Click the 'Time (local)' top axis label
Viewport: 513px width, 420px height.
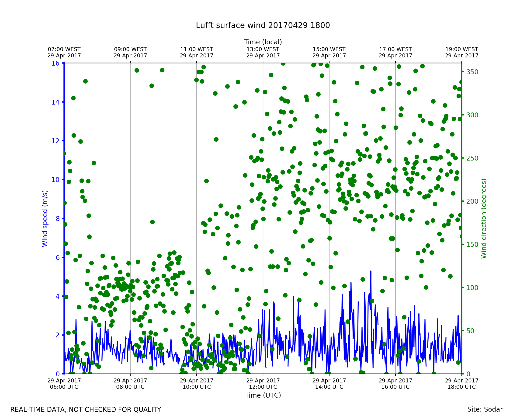pos(263,42)
